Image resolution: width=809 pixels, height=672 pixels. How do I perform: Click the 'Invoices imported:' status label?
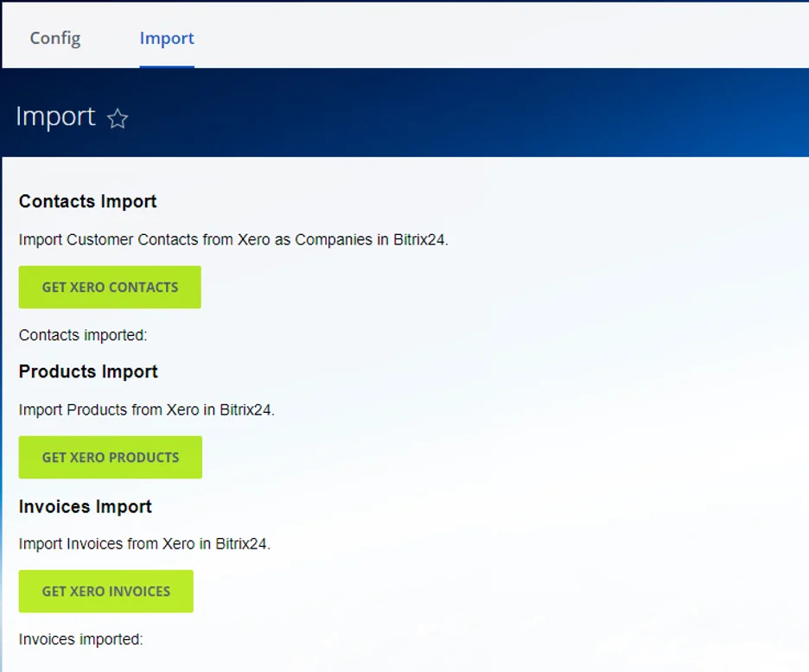coord(80,639)
